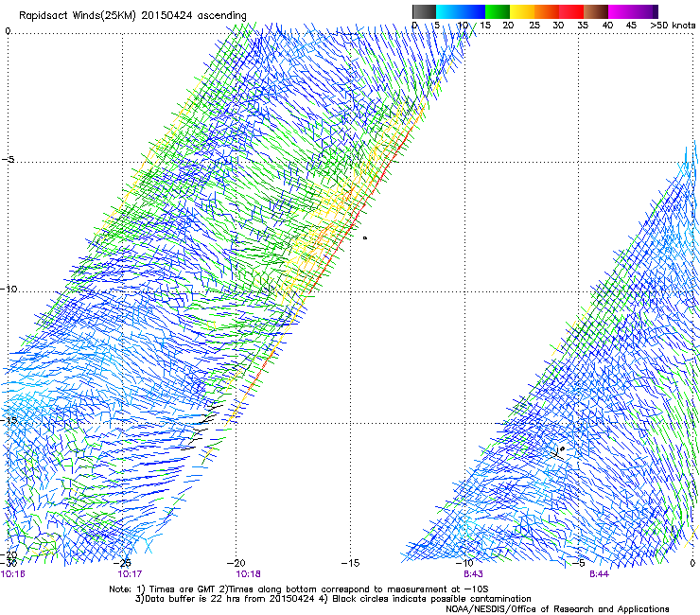The image size is (700, 615).
Task: Select the '10:18' swath time label
Action: point(248,574)
